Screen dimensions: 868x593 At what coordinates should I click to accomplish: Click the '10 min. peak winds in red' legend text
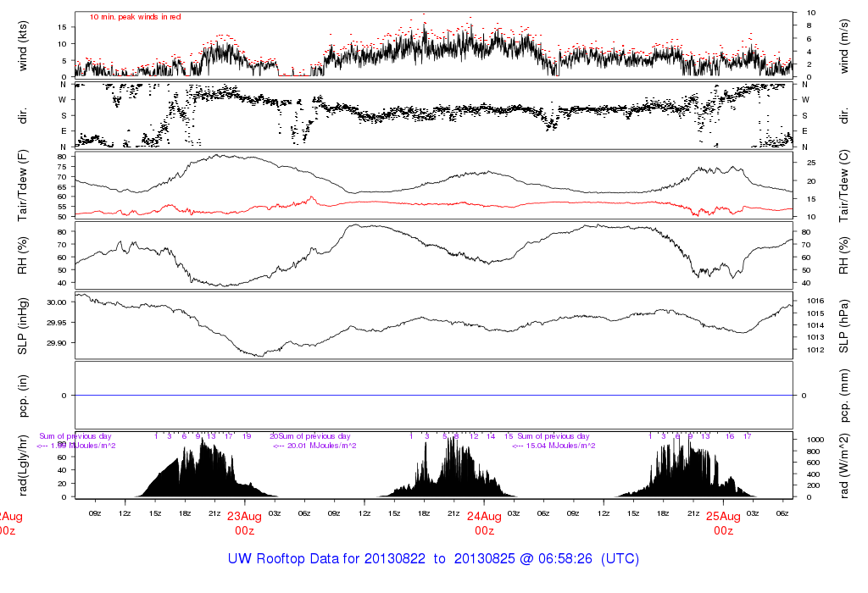[135, 17]
